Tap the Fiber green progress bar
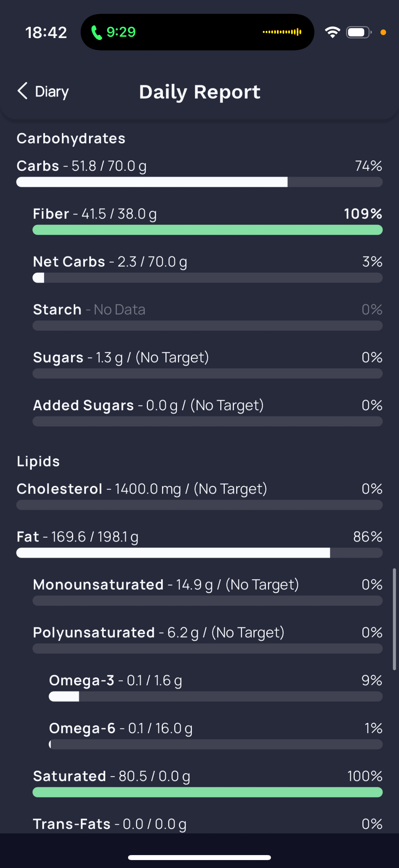 (207, 230)
